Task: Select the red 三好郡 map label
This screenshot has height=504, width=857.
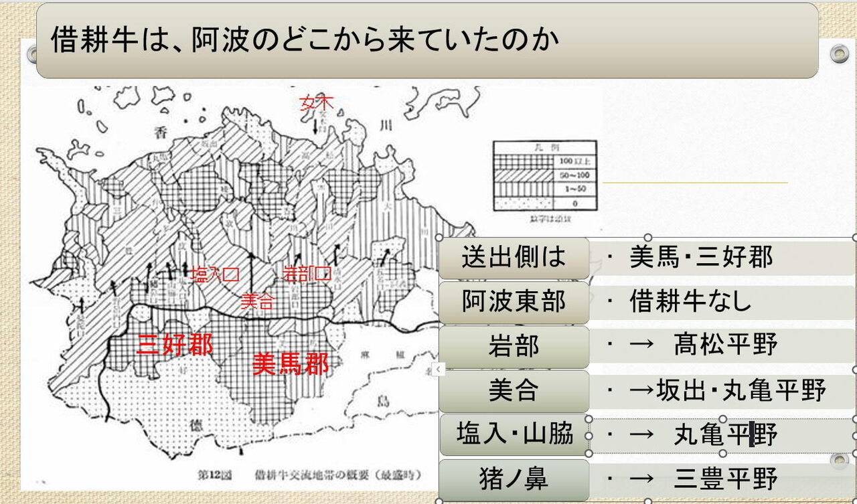Action: 175,345
